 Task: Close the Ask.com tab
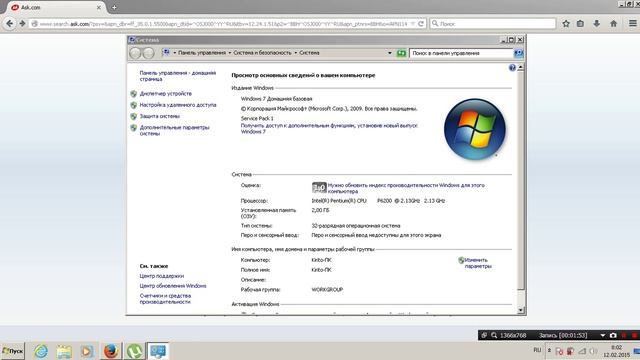click(99, 7)
